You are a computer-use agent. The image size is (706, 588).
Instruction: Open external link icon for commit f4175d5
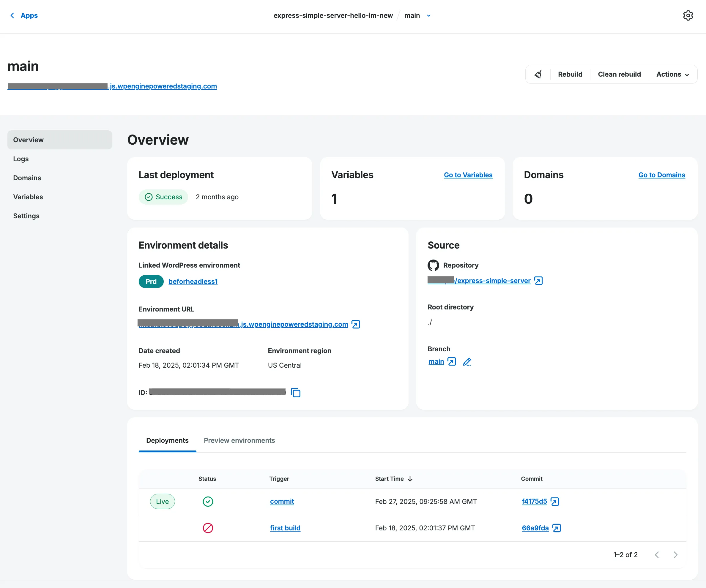[x=555, y=502]
